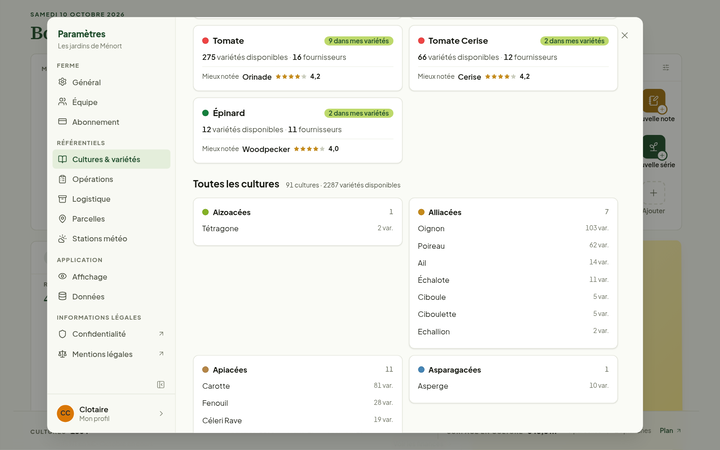Select Ciboulette row
This screenshot has height=450, width=720.
coord(513,314)
